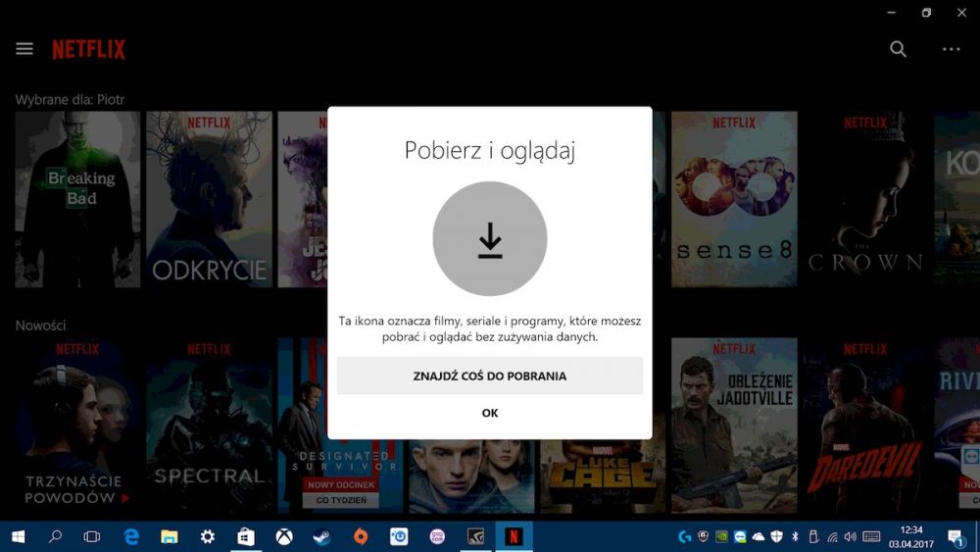The height and width of the screenshot is (552, 980).
Task: Launch Steam from the taskbar
Action: (321, 536)
